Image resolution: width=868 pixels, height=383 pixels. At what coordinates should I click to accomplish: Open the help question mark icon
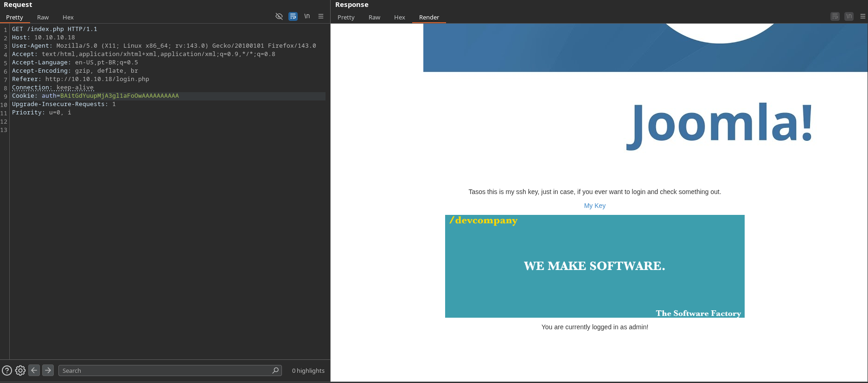point(7,370)
